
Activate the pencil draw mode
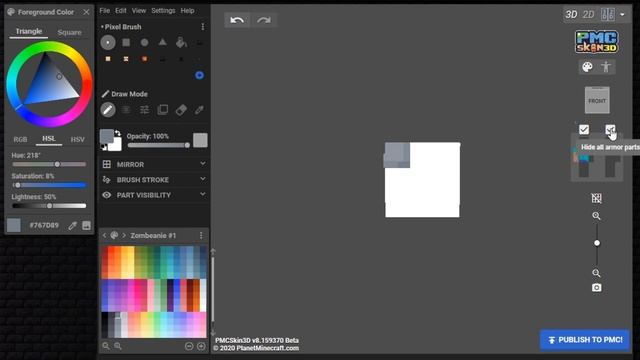108,110
